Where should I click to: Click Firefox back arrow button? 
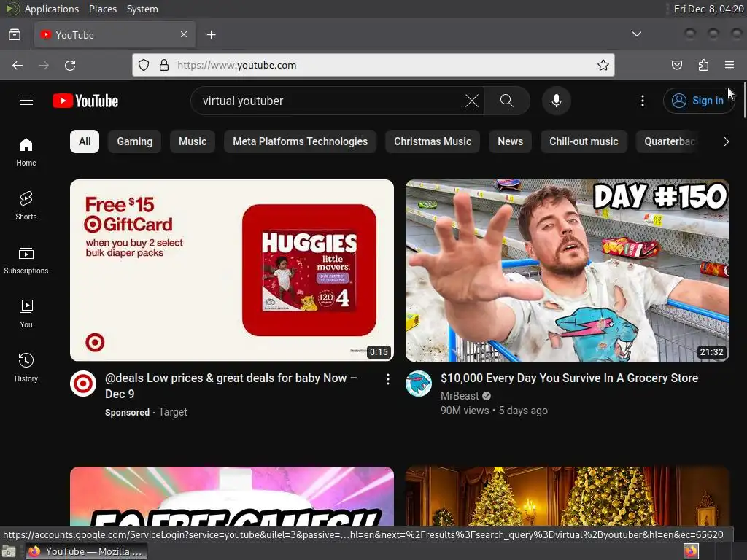click(x=18, y=65)
